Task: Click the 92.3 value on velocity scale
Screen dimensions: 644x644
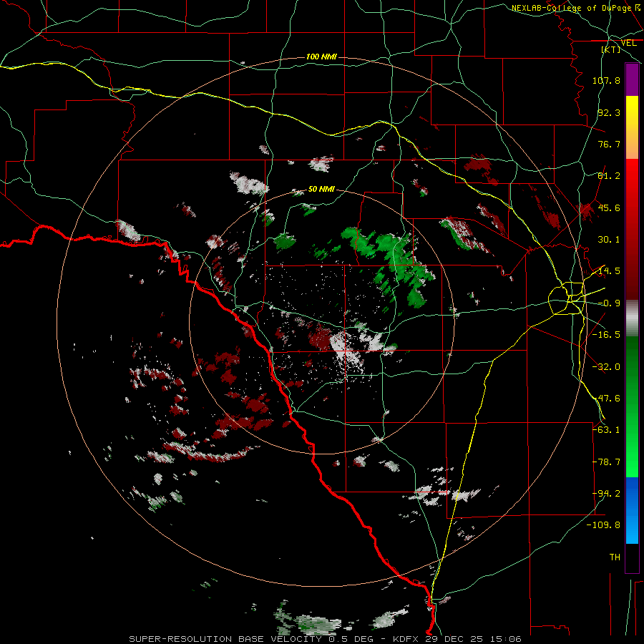Action: click(x=609, y=112)
